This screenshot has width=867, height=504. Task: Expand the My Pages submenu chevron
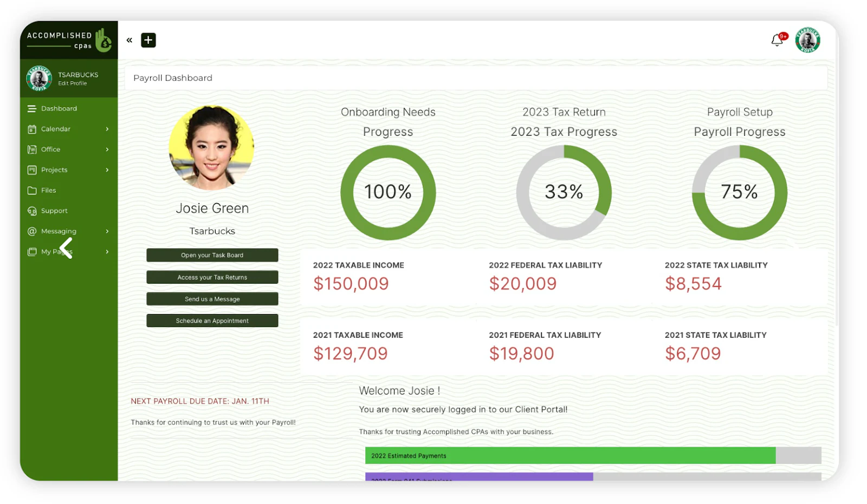pyautogui.click(x=107, y=252)
